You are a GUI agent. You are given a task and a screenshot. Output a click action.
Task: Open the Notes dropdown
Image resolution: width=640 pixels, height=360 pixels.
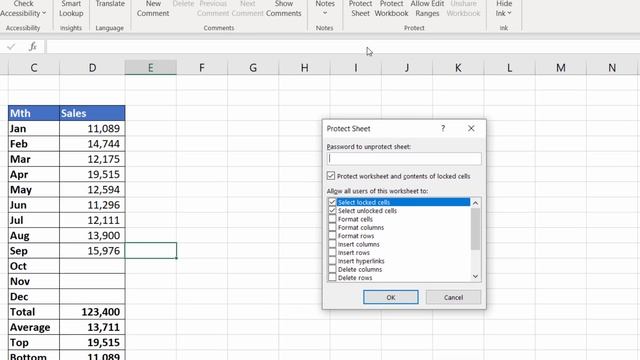(325, 9)
